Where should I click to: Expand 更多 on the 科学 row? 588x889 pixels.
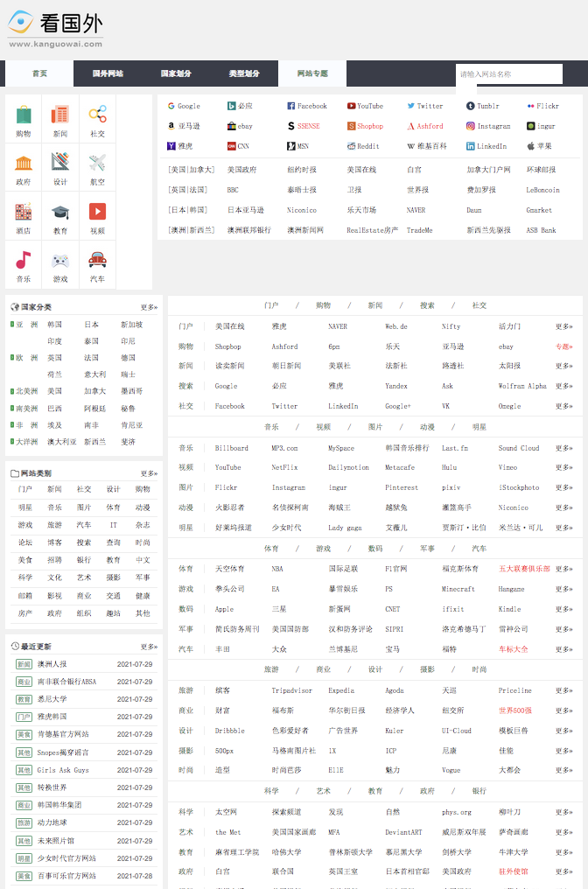click(x=564, y=812)
